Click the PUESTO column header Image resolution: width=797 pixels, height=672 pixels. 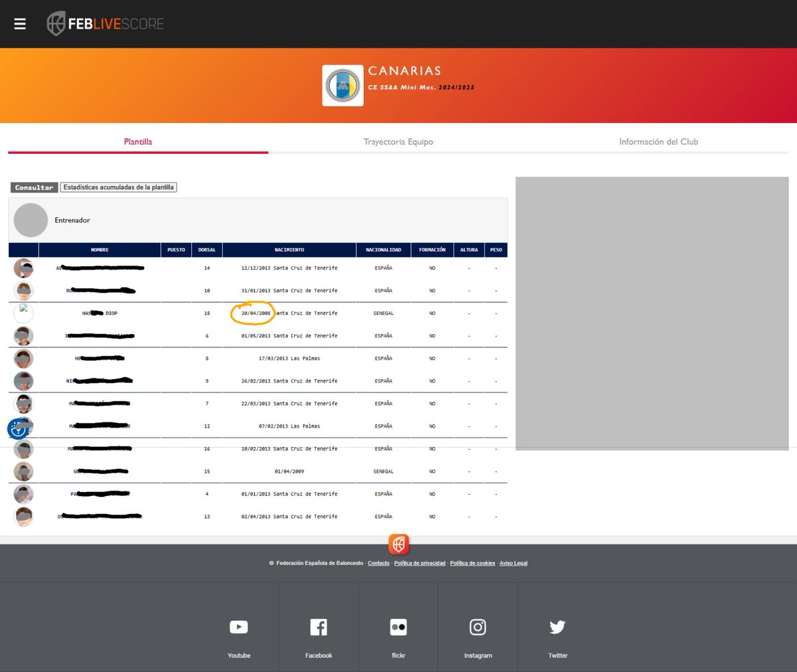click(176, 250)
